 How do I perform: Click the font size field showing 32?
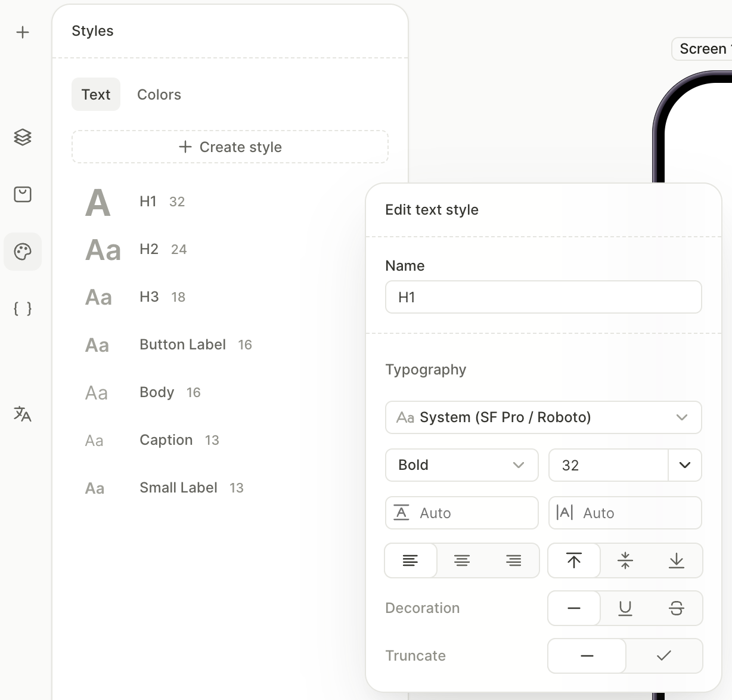(x=609, y=465)
